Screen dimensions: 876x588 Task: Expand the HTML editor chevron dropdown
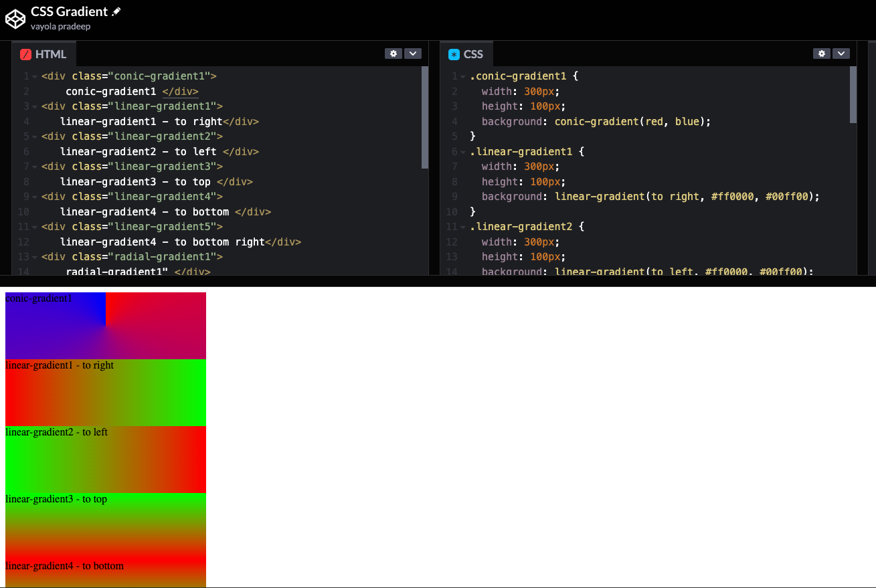(x=412, y=54)
